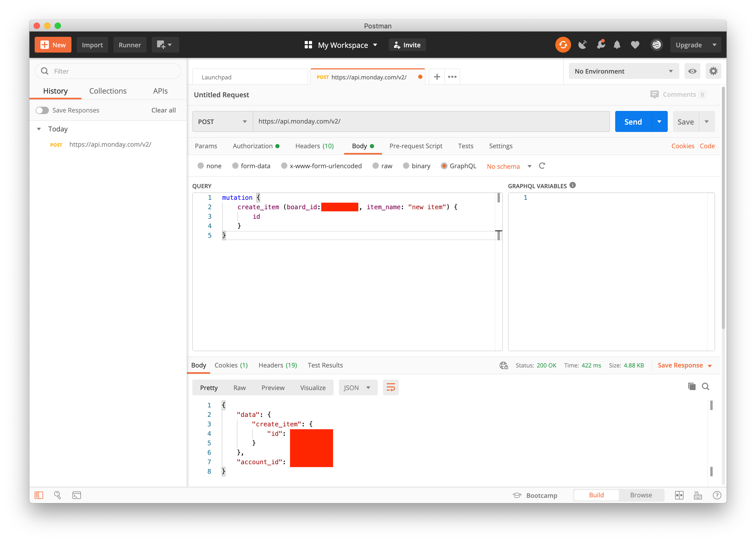Open the JSON response format dropdown
Screen dimensions: 756x542
(x=358, y=387)
